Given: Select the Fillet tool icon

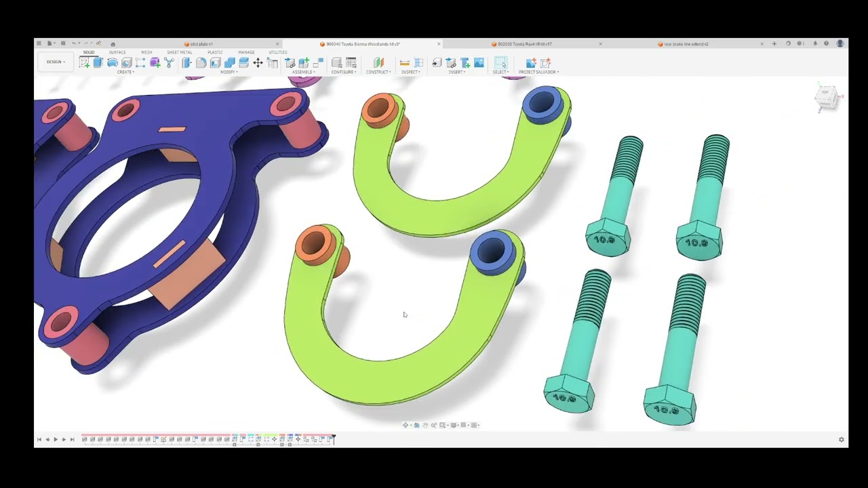Looking at the screenshot, I should click(x=201, y=62).
